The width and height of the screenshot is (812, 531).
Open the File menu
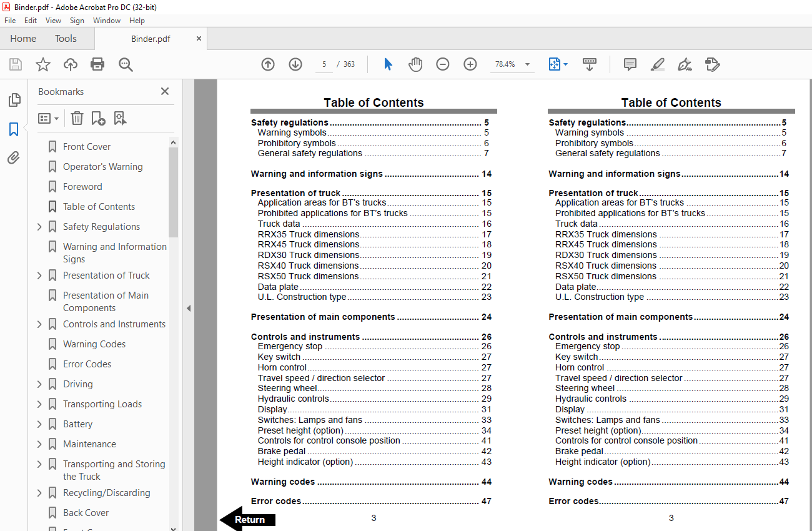point(10,21)
